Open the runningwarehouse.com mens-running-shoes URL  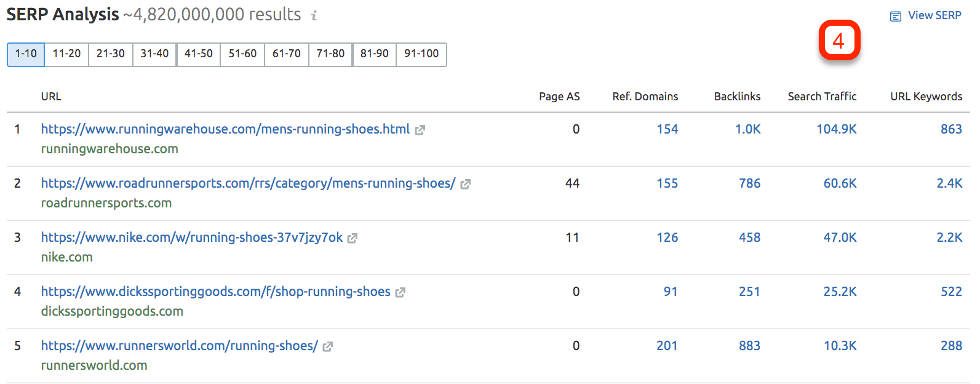click(x=225, y=129)
